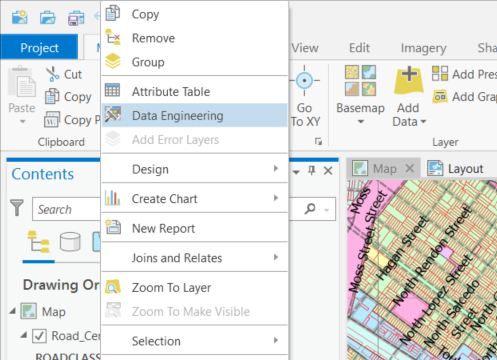Select Data Engineering from context menu
This screenshot has height=360, width=497.
pos(195,115)
